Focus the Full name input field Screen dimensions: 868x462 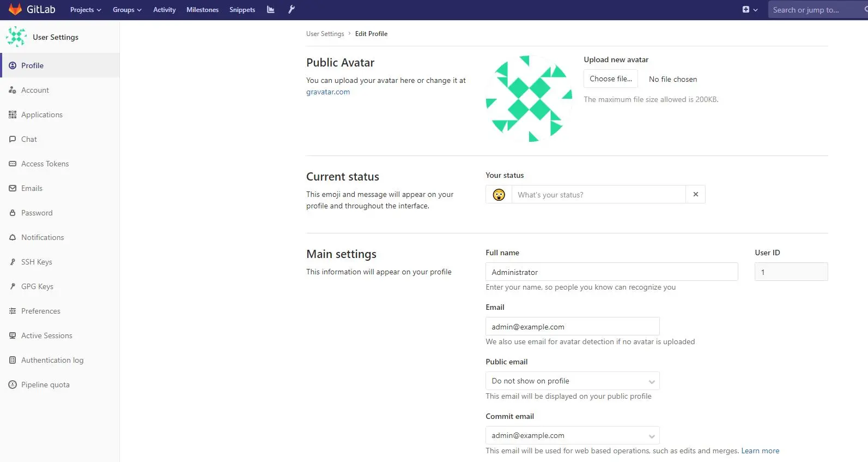point(611,272)
